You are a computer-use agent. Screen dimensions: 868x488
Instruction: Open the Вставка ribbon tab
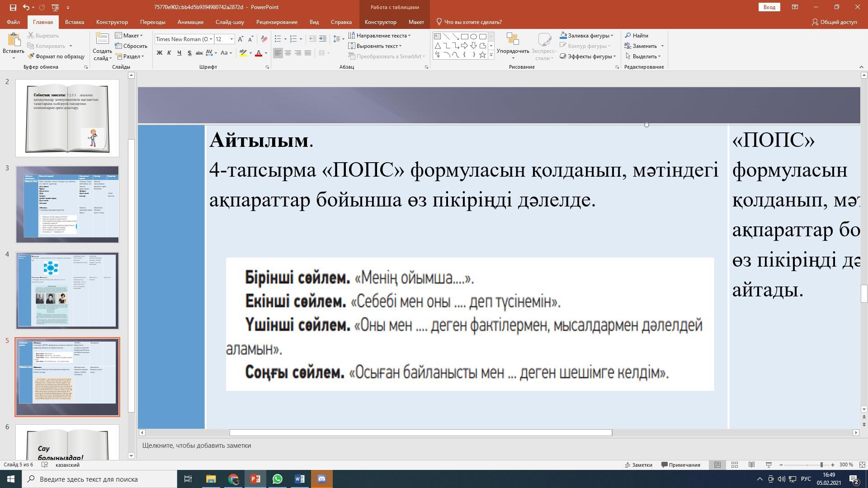(74, 22)
